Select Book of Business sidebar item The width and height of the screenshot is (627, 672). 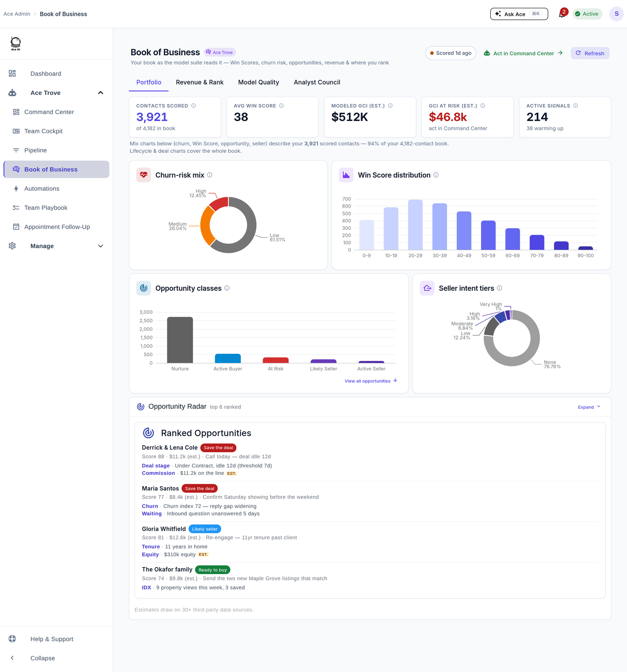(x=57, y=169)
